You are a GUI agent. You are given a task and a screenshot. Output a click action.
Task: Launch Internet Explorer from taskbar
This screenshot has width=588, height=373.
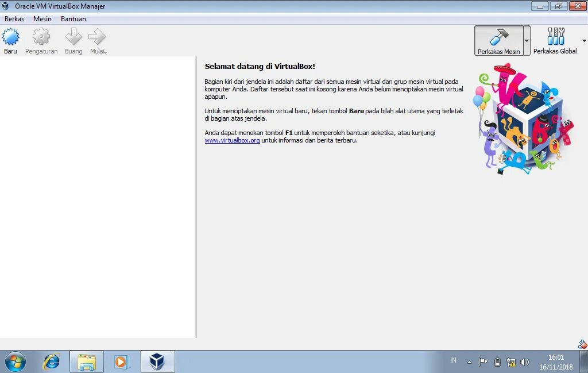coord(51,362)
